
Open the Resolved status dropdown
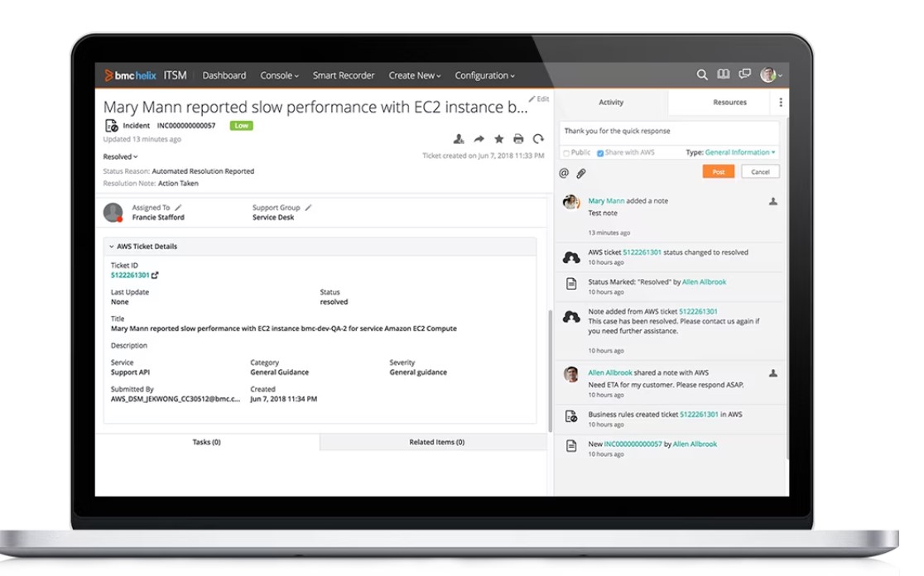pyautogui.click(x=121, y=156)
